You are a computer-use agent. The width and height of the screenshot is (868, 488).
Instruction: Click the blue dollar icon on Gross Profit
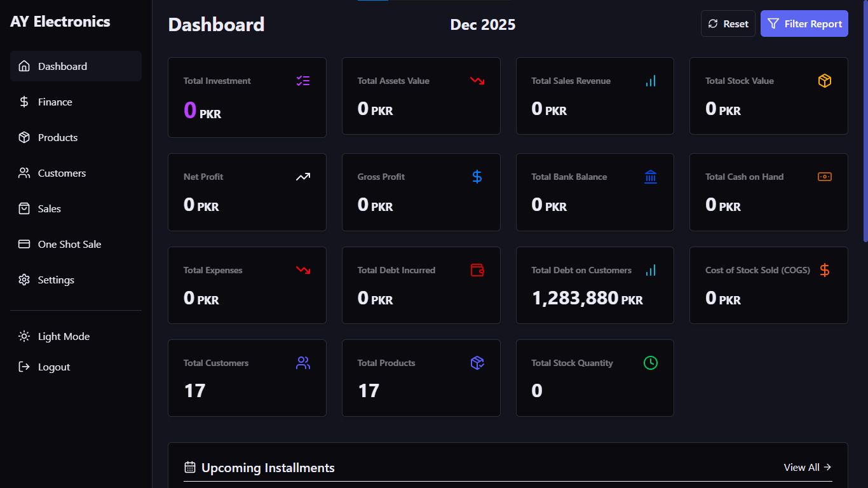point(477,177)
